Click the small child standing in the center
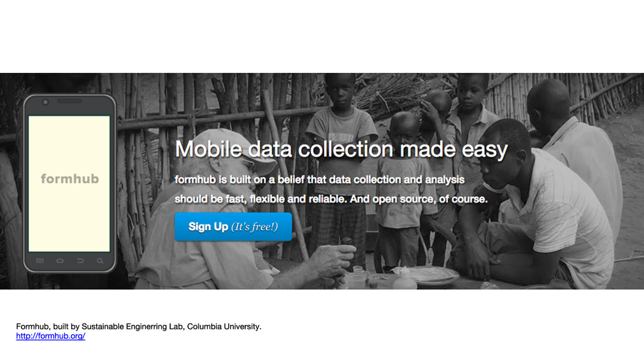This screenshot has width=644, height=362. click(x=404, y=189)
